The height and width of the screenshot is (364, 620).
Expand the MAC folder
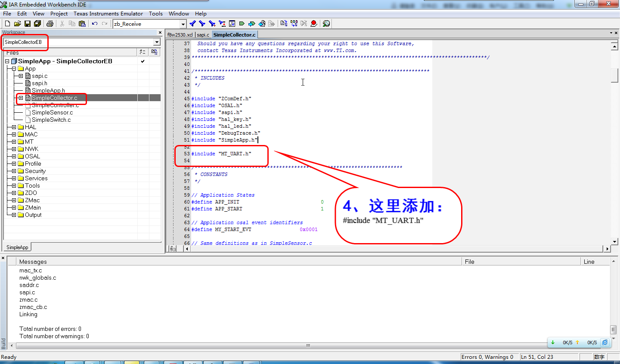[x=14, y=135]
